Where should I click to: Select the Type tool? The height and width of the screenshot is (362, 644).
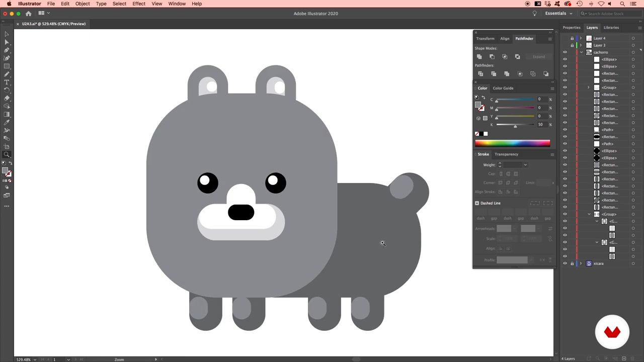pos(7,82)
